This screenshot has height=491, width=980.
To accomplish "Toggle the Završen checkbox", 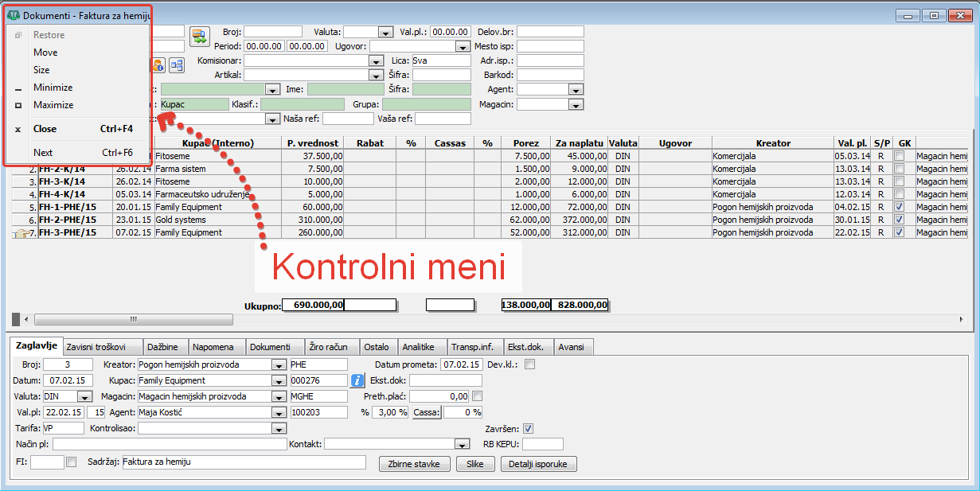I will pos(528,428).
